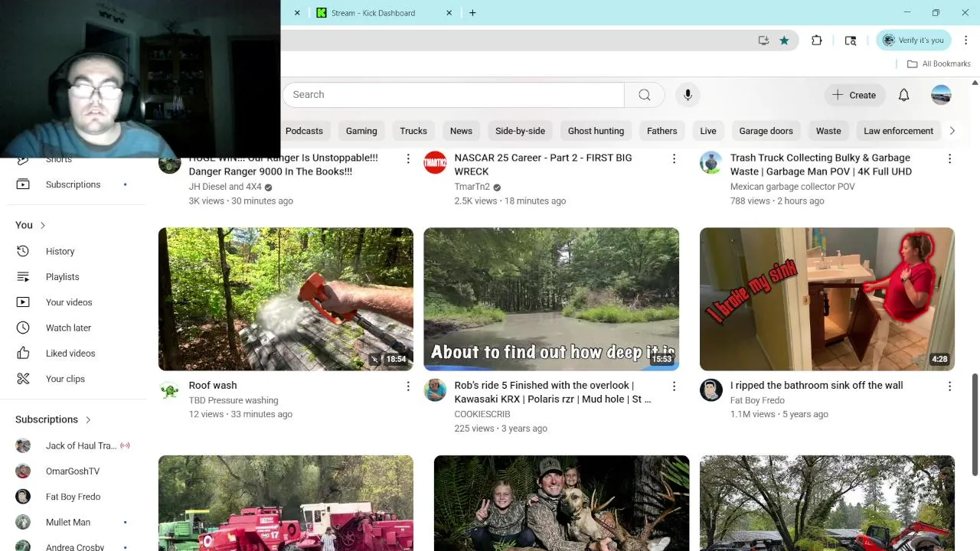This screenshot has width=980, height=551.
Task: Open options for Trash Truck Collecting video
Action: tap(949, 158)
